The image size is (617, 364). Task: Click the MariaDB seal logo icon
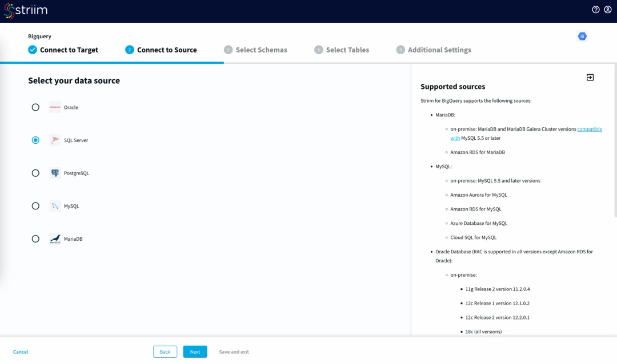point(54,238)
